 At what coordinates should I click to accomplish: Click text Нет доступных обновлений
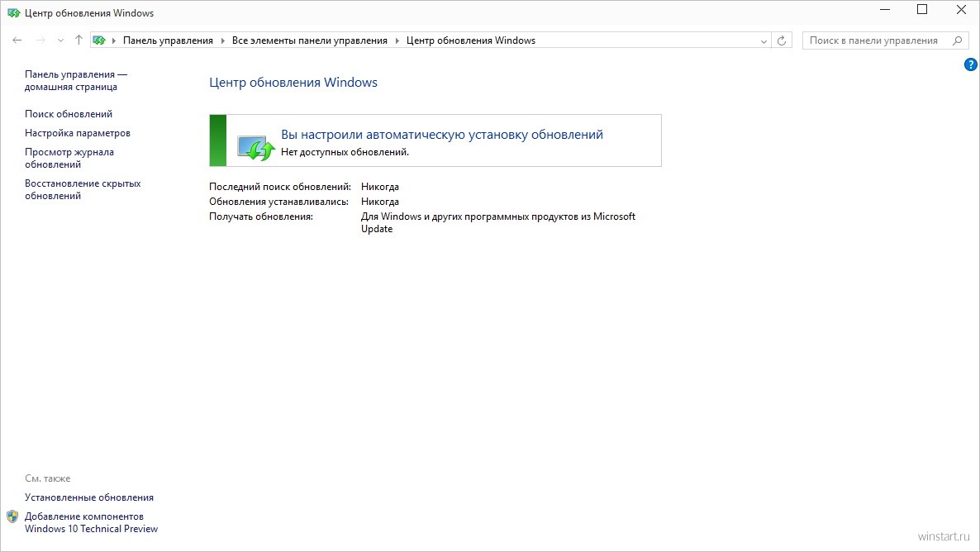tap(345, 152)
